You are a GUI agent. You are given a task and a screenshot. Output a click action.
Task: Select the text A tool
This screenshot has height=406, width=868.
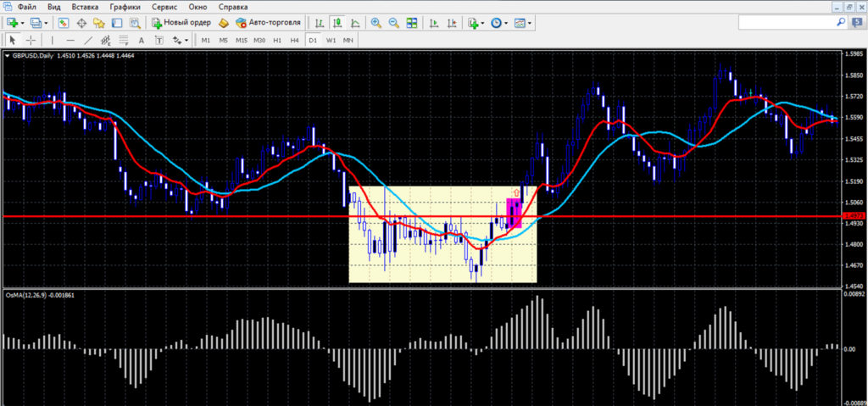pyautogui.click(x=142, y=40)
